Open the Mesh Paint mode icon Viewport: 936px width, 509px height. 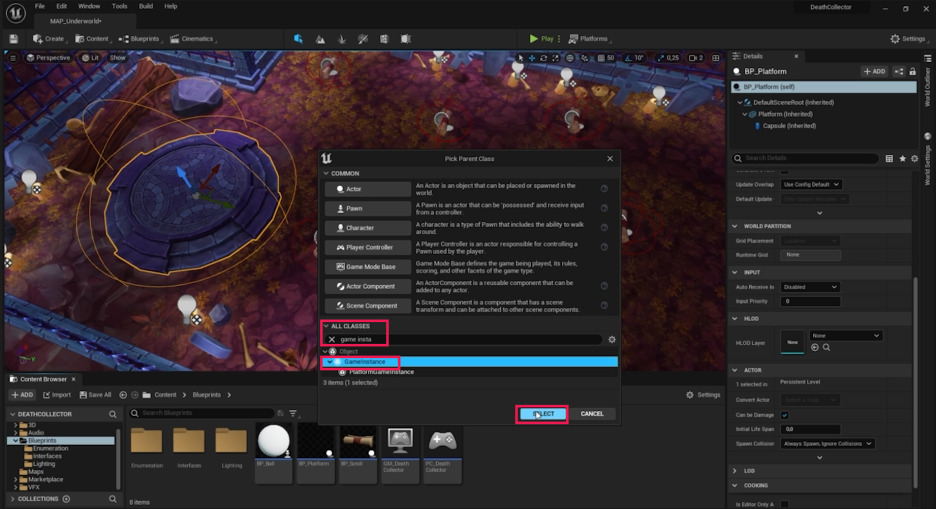363,39
